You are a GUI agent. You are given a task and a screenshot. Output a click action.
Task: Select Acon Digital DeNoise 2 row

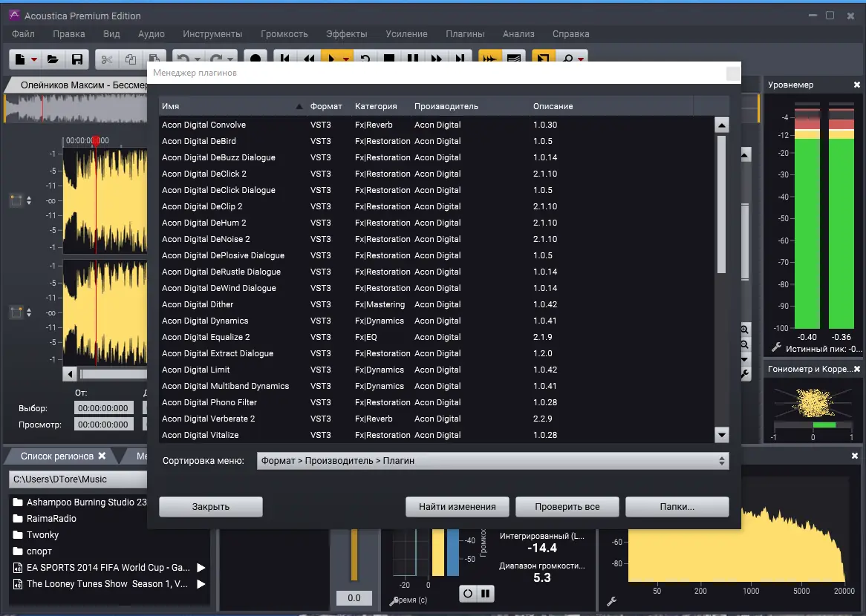coord(436,239)
